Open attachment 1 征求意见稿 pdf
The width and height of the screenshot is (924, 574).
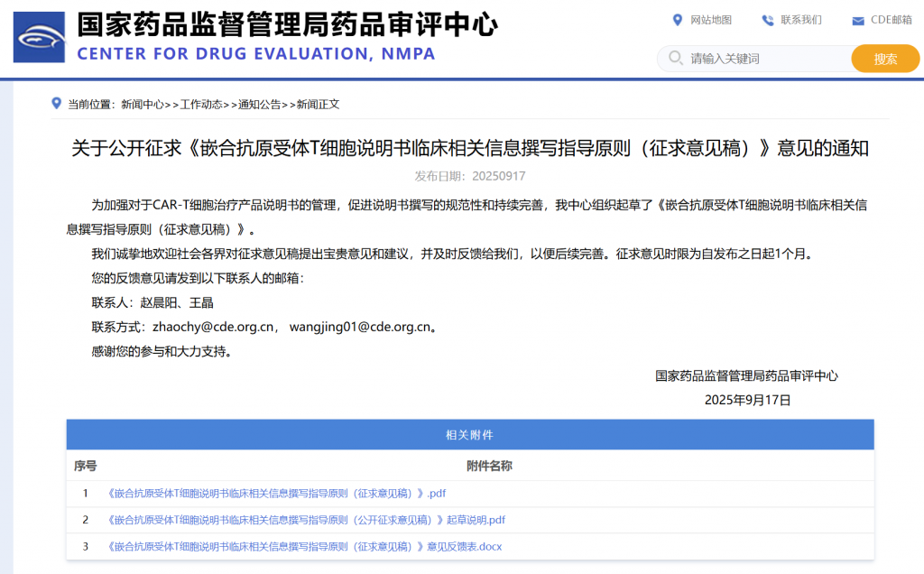275,494
